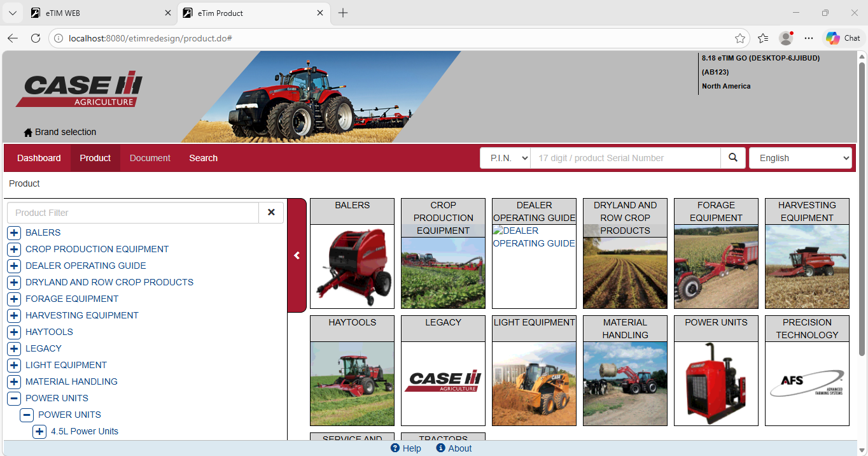Open the Copilot Chat button
Screen dimensions: 868x456
tap(843, 38)
